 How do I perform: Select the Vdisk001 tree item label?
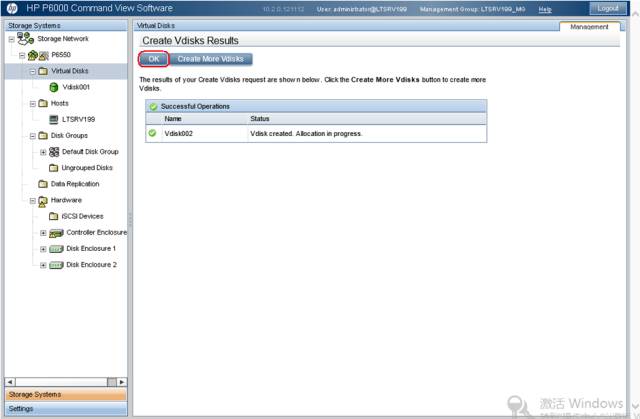point(76,87)
